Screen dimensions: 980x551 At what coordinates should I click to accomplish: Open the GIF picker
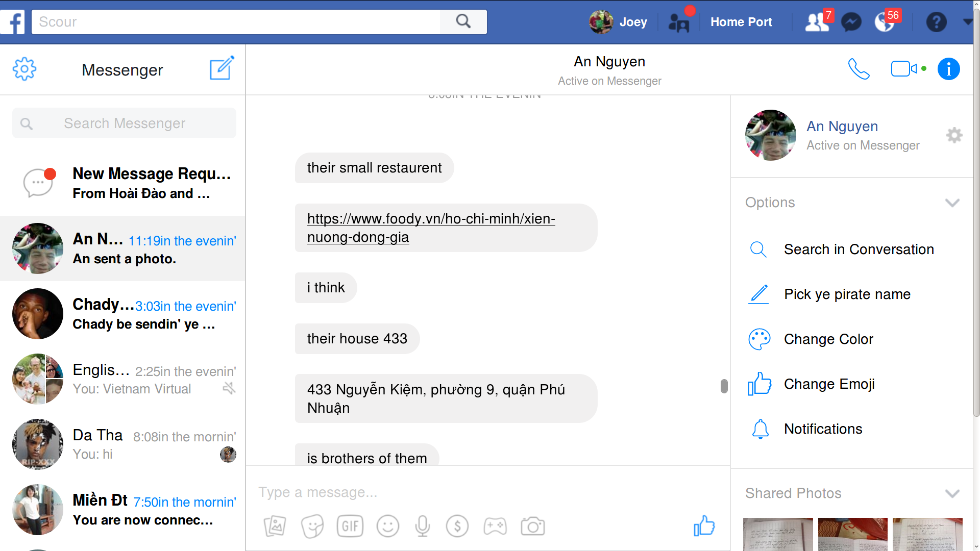[350, 526]
